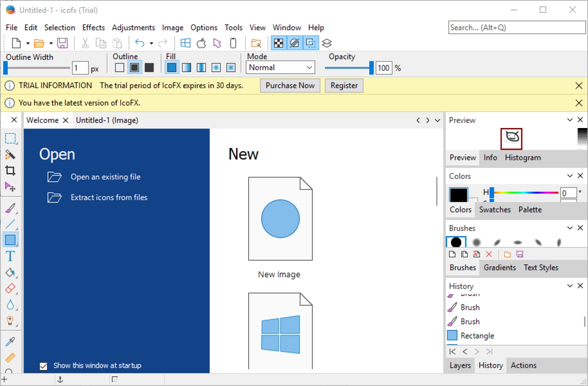Open the document tabs list chevron
The image size is (588, 386).
pyautogui.click(x=438, y=120)
